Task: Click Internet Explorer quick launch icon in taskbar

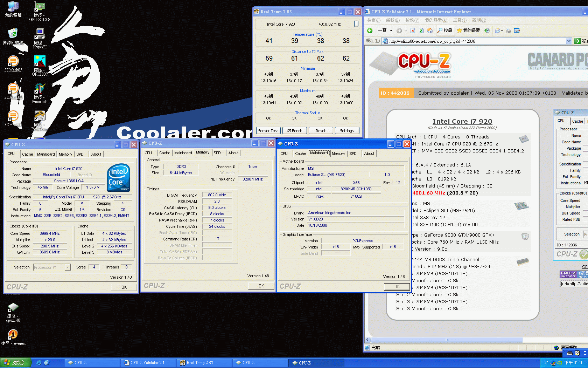Action: (x=39, y=363)
